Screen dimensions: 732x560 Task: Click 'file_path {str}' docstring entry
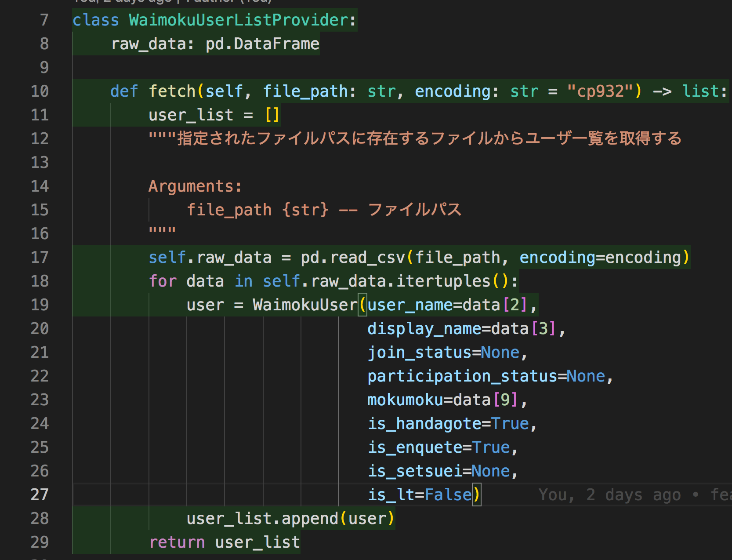(257, 210)
